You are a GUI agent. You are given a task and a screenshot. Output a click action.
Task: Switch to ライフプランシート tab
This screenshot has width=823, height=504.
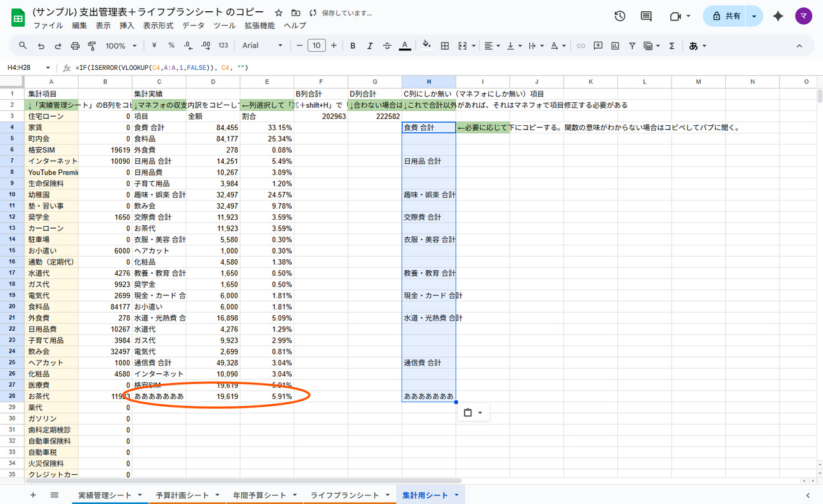[349, 495]
